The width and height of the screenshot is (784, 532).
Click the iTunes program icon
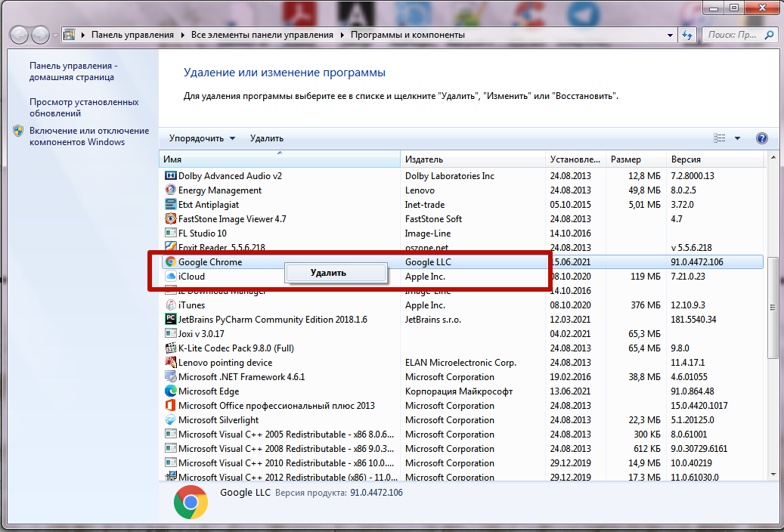point(171,305)
